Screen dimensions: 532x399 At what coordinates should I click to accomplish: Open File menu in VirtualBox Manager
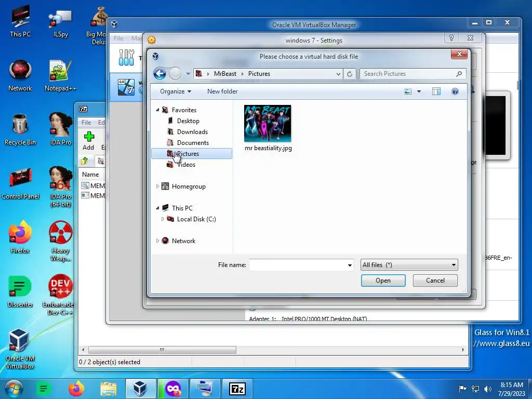point(118,38)
